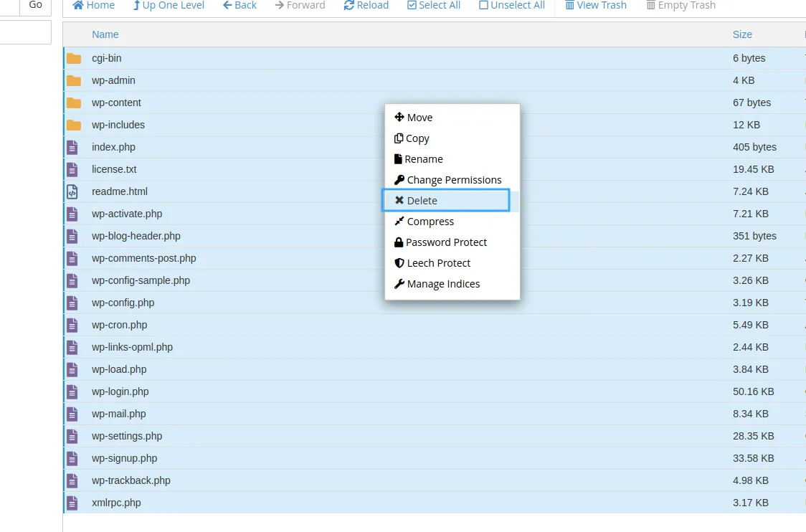Click the Home toolbar button

click(93, 5)
